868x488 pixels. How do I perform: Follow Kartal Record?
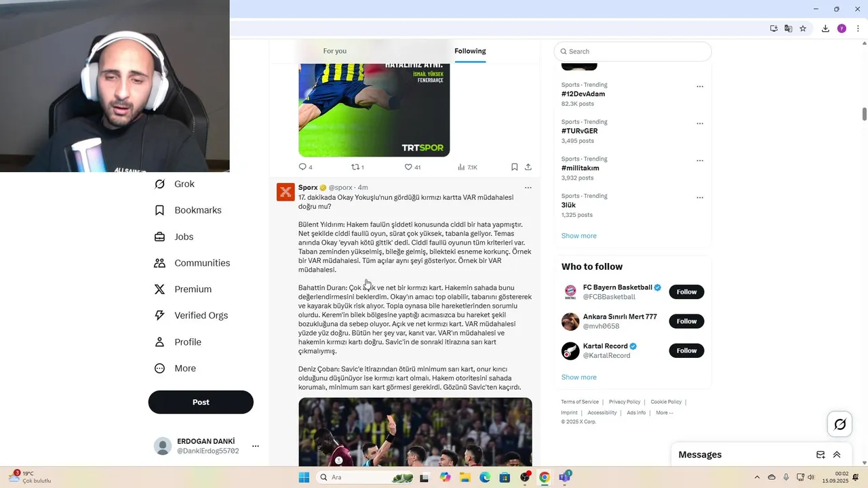[686, 350]
